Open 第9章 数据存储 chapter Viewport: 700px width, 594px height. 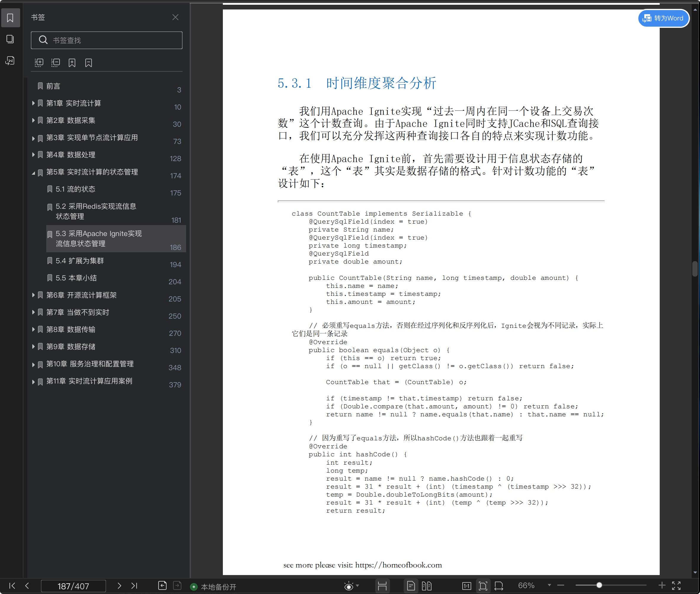pyautogui.click(x=71, y=346)
